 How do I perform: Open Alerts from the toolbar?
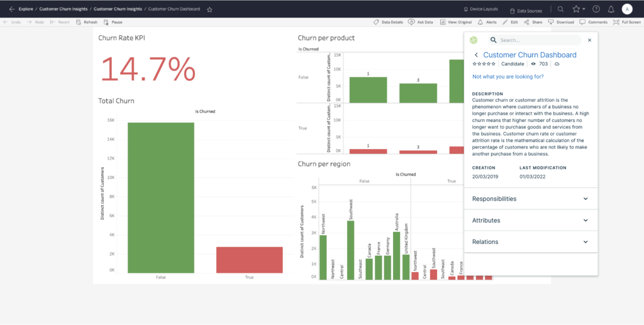pyautogui.click(x=487, y=22)
